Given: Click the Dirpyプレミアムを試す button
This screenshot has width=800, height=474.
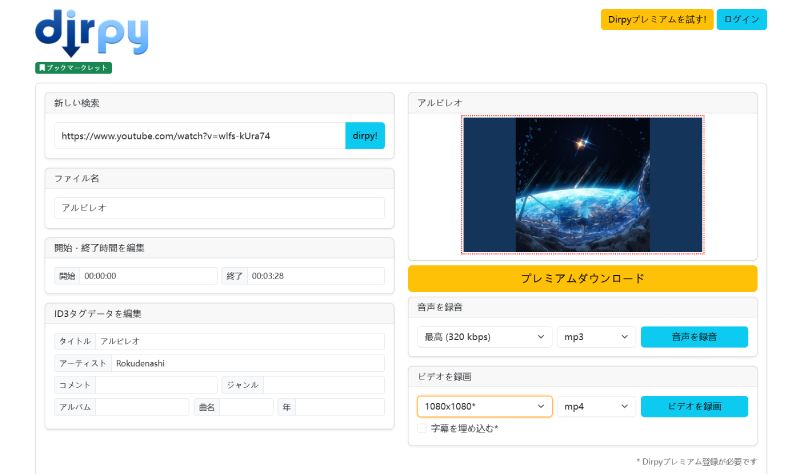Looking at the screenshot, I should tap(657, 19).
